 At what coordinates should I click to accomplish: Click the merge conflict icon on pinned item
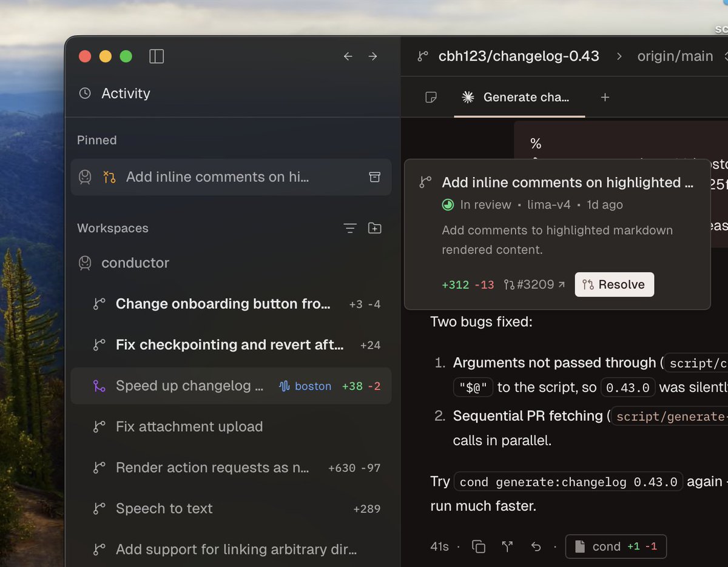(x=109, y=177)
